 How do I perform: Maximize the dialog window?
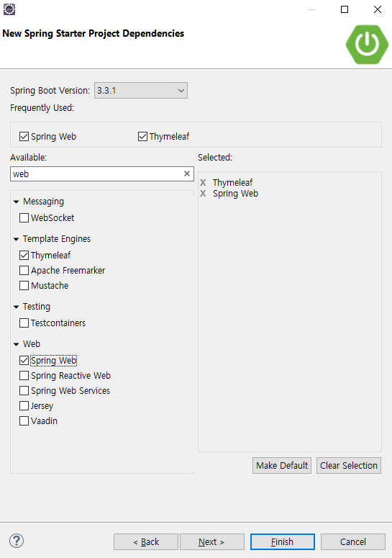pyautogui.click(x=345, y=9)
